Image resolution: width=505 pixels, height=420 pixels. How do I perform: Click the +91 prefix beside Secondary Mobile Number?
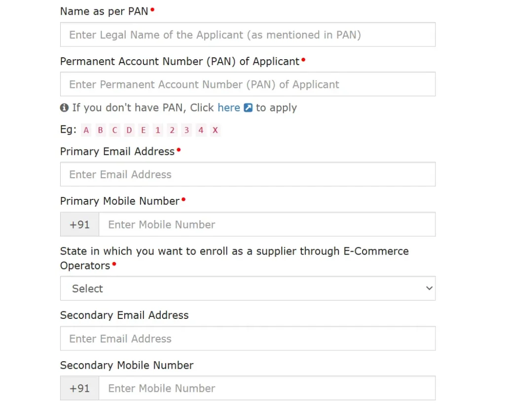coord(79,388)
